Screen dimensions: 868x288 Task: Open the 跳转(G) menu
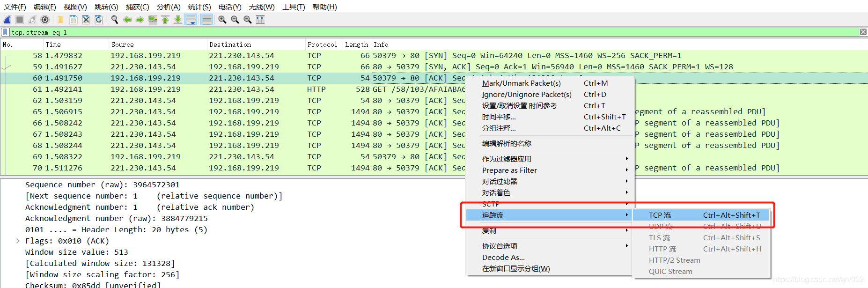[106, 7]
